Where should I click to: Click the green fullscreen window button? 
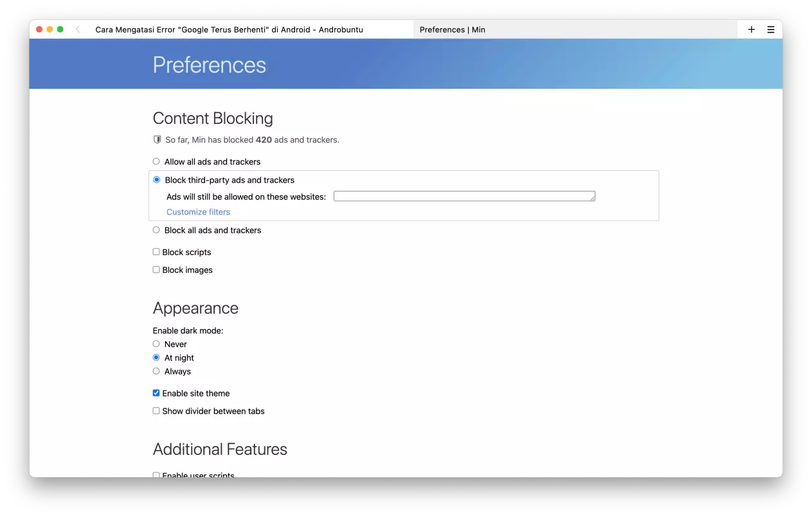[60, 30]
